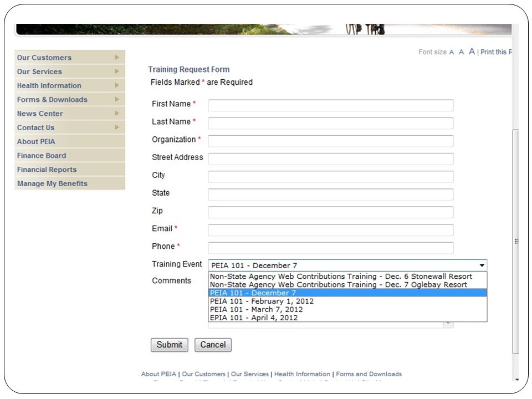532x399 pixels.
Task: Open Manage My Benefits page
Action: [70, 183]
